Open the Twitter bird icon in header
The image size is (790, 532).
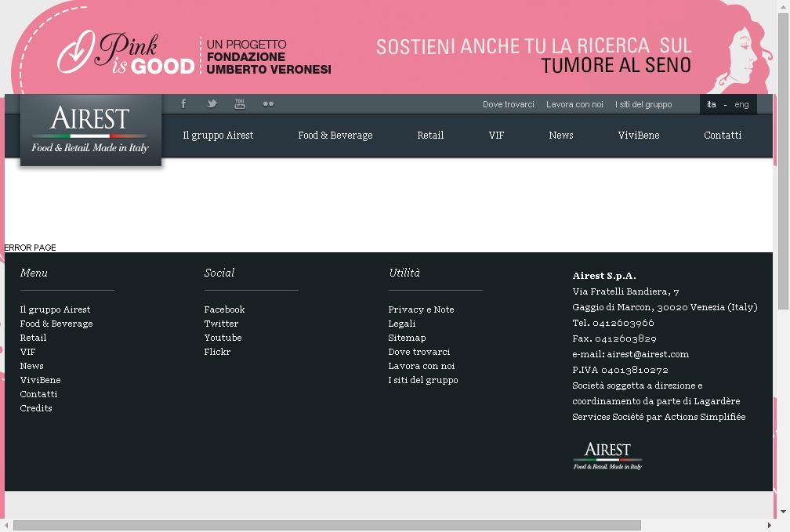[x=212, y=103]
